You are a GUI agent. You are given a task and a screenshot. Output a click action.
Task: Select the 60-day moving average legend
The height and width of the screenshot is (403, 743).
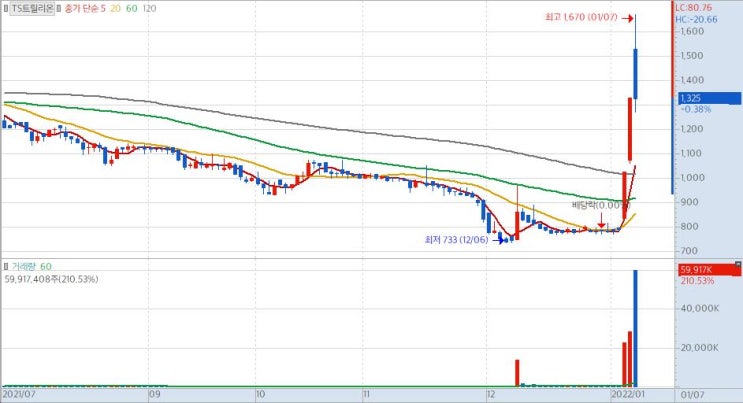(x=132, y=9)
